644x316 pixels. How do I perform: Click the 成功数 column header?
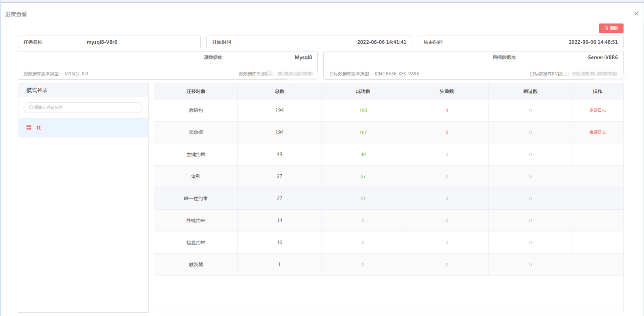coord(363,91)
